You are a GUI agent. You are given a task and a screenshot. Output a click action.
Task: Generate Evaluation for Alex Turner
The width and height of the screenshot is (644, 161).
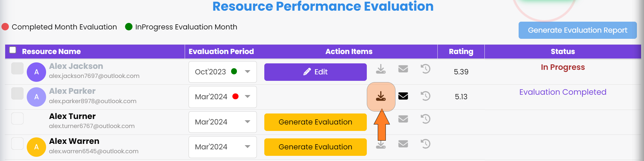pos(316,122)
